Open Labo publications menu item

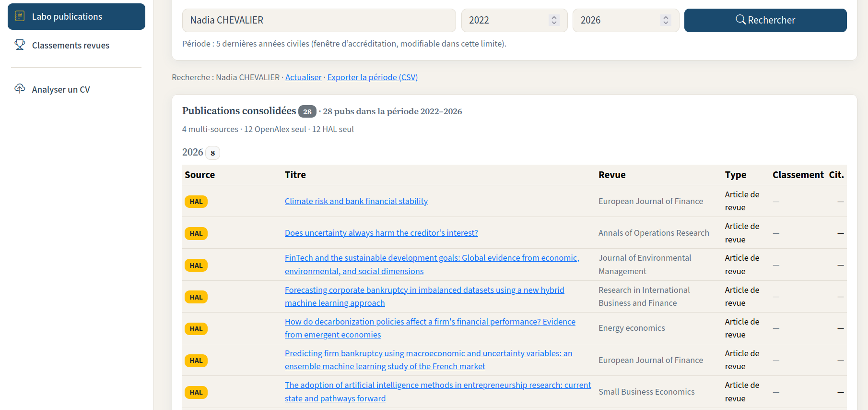[x=76, y=16]
